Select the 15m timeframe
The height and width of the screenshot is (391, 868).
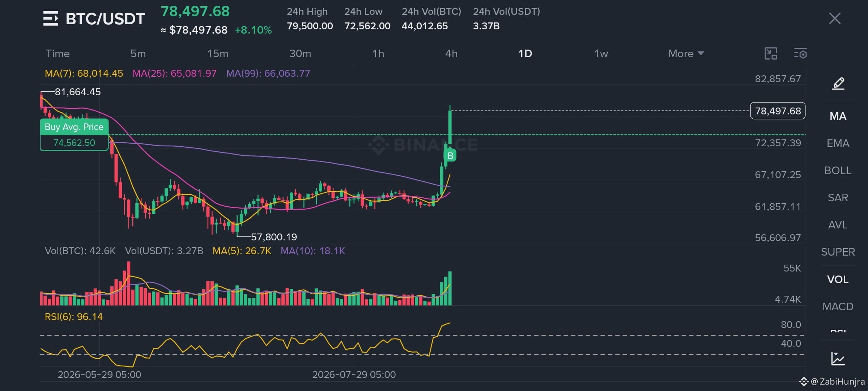tap(217, 54)
